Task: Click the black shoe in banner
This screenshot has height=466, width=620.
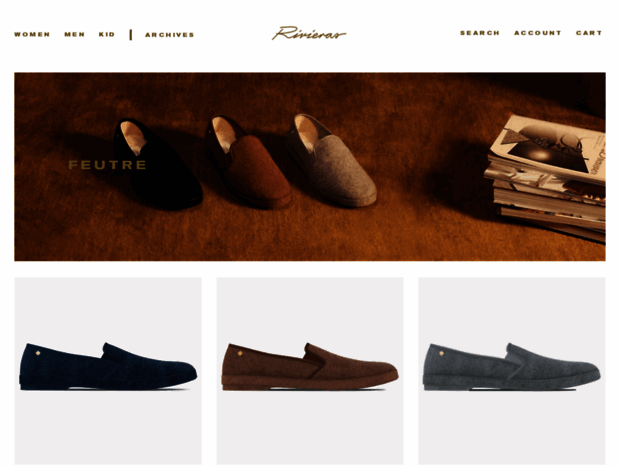Action: pyautogui.click(x=157, y=164)
